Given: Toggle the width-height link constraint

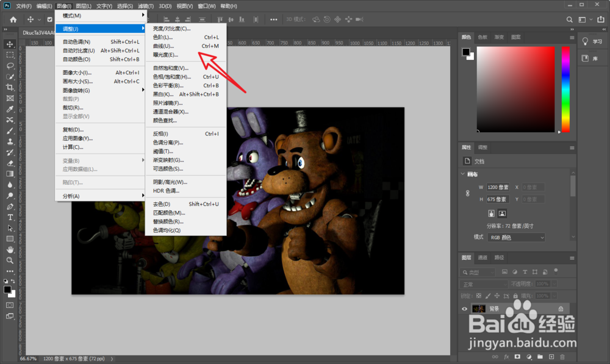Looking at the screenshot, I should pos(468,193).
